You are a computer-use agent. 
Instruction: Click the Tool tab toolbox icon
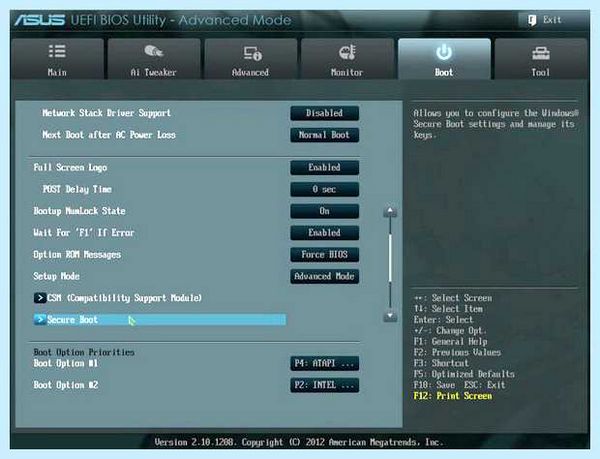541,53
